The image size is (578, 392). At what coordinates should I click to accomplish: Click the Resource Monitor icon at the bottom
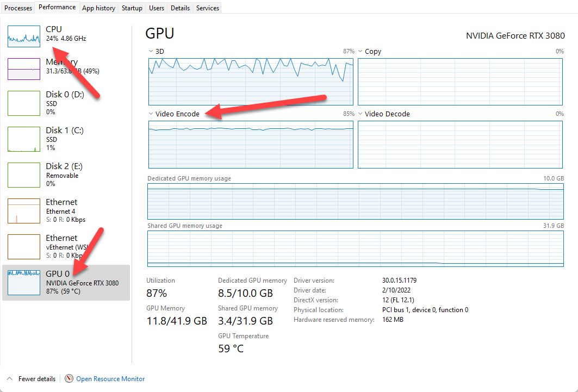click(x=69, y=378)
